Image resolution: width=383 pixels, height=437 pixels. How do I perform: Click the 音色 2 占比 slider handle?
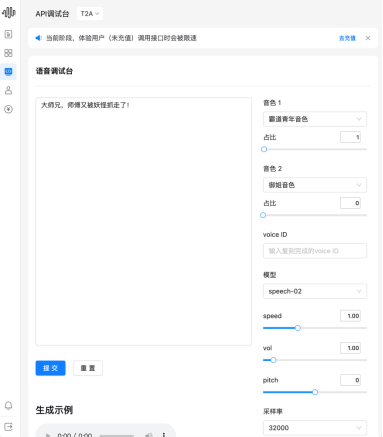(x=263, y=215)
